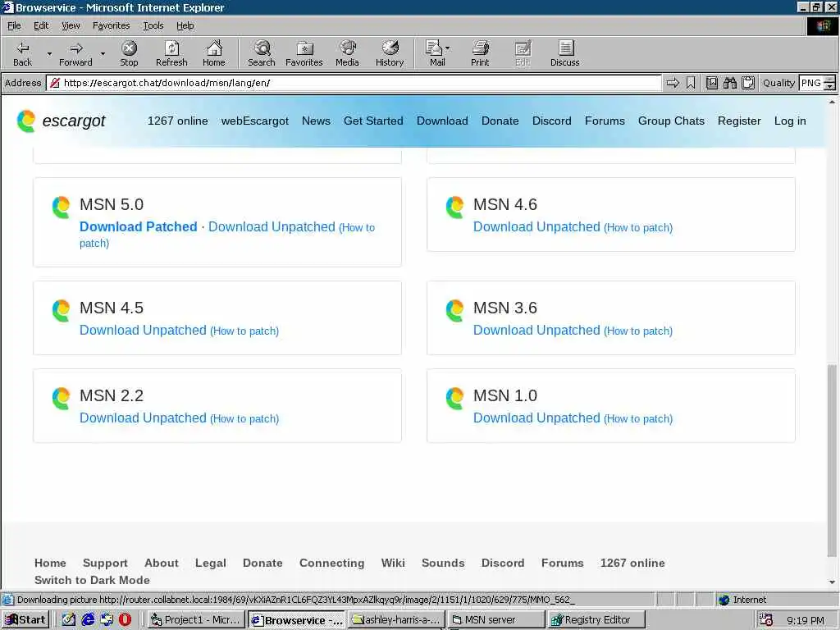Click the Log in navigation link
This screenshot has height=630, width=840.
[790, 121]
